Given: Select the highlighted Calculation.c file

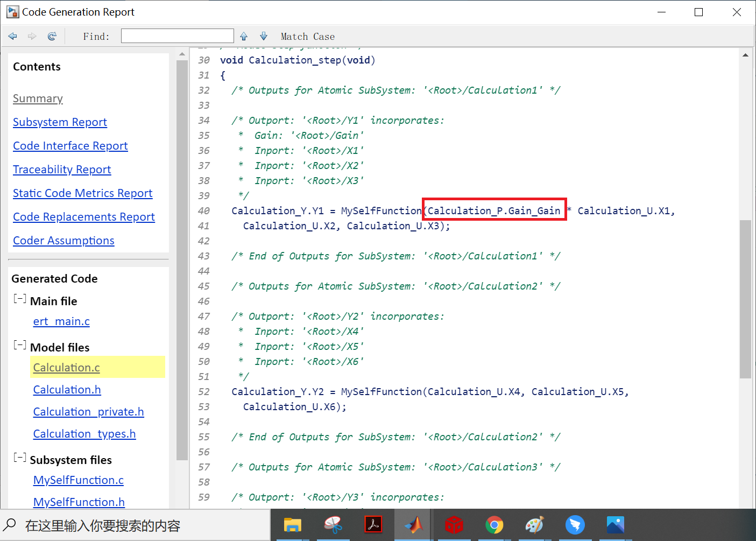Looking at the screenshot, I should 67,368.
